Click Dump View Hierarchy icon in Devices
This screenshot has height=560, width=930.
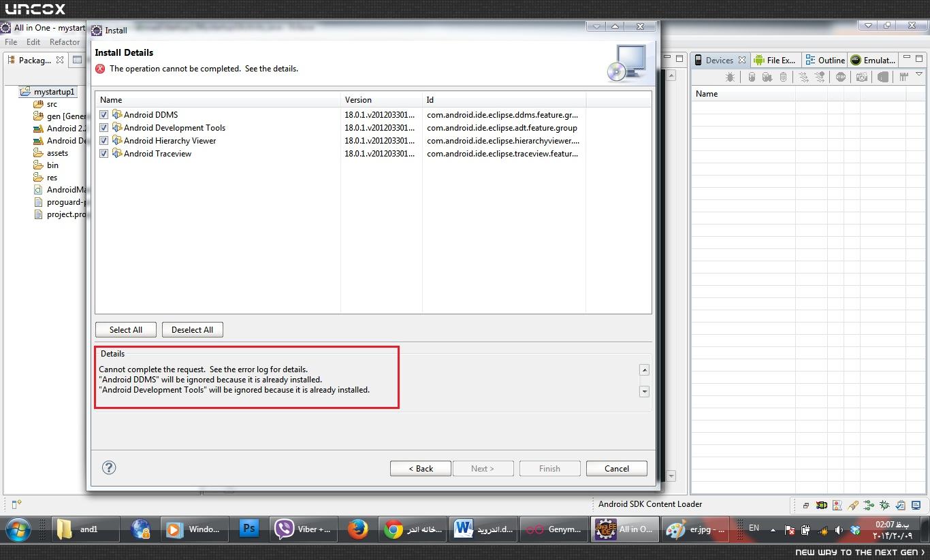pyautogui.click(x=883, y=77)
